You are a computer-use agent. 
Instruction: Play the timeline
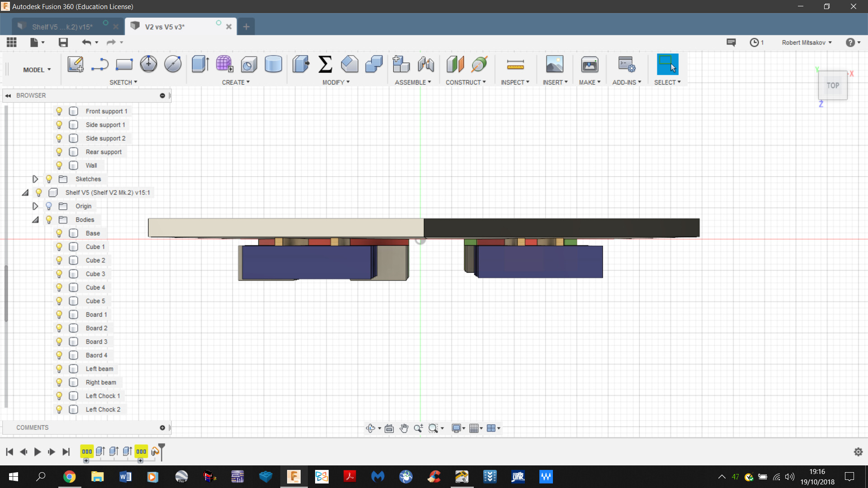38,451
